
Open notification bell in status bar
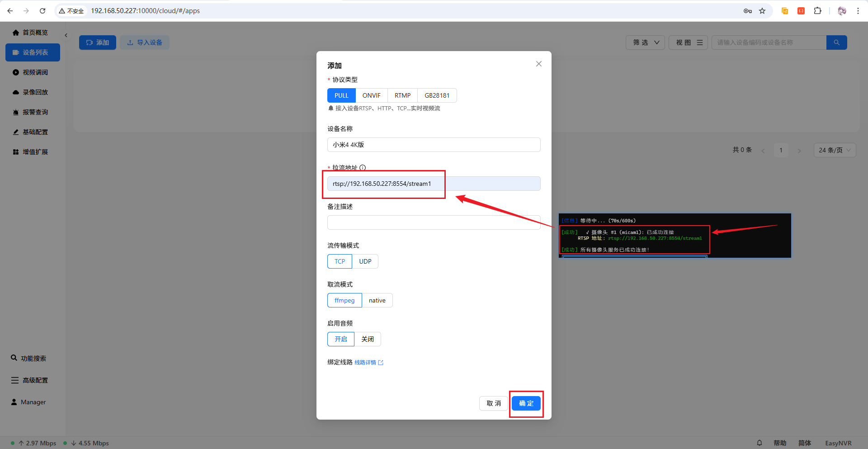(x=759, y=443)
